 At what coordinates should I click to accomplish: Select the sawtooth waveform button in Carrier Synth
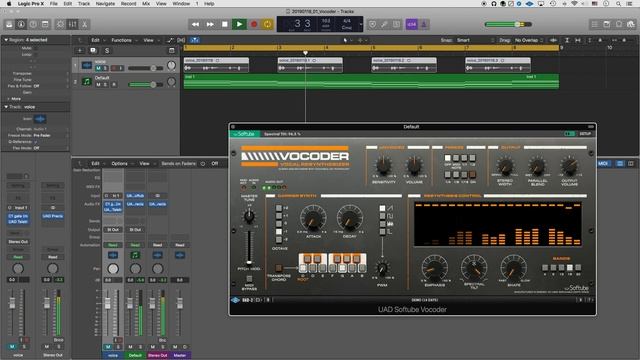pyautogui.click(x=382, y=208)
